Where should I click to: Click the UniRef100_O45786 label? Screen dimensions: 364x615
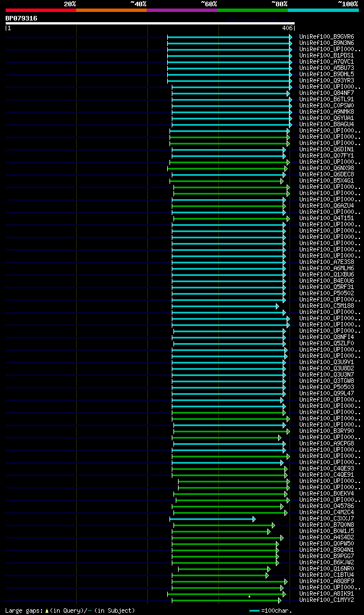click(x=326, y=506)
